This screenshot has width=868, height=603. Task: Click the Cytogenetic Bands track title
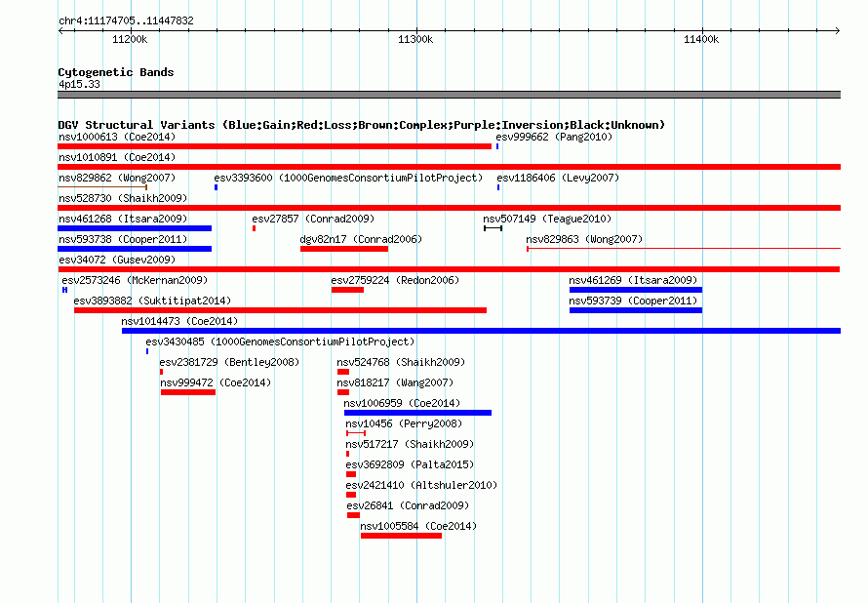tap(116, 72)
